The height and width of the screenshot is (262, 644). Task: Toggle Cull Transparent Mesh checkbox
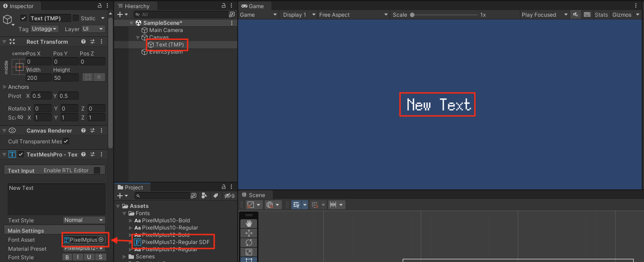(x=66, y=141)
